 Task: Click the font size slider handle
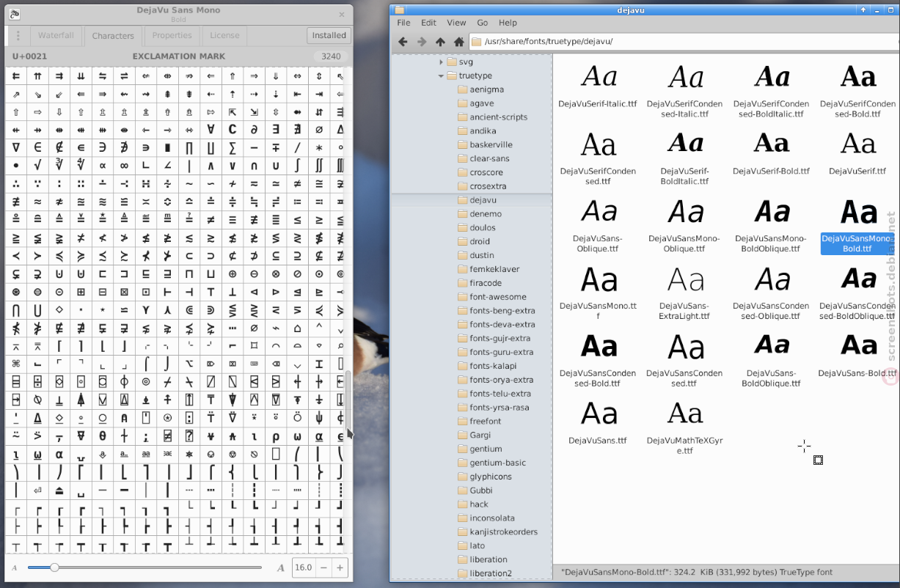(x=54, y=567)
